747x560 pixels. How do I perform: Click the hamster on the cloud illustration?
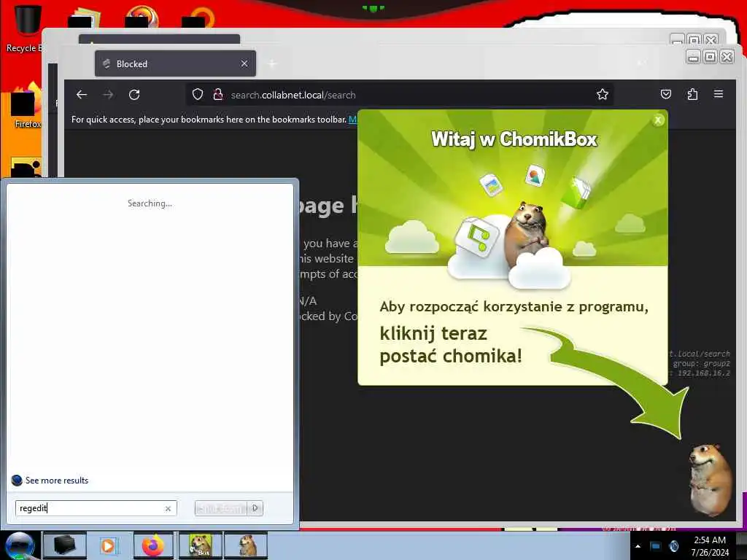(x=527, y=234)
